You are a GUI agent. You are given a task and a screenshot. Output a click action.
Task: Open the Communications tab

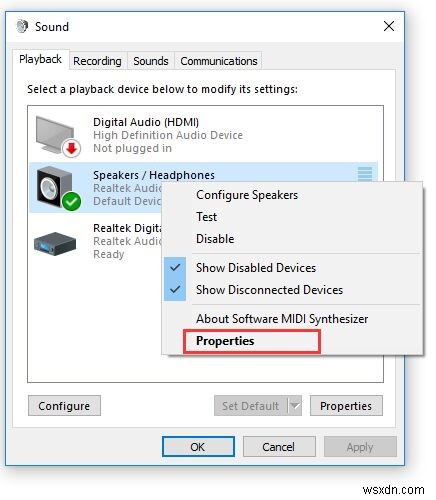[x=219, y=61]
